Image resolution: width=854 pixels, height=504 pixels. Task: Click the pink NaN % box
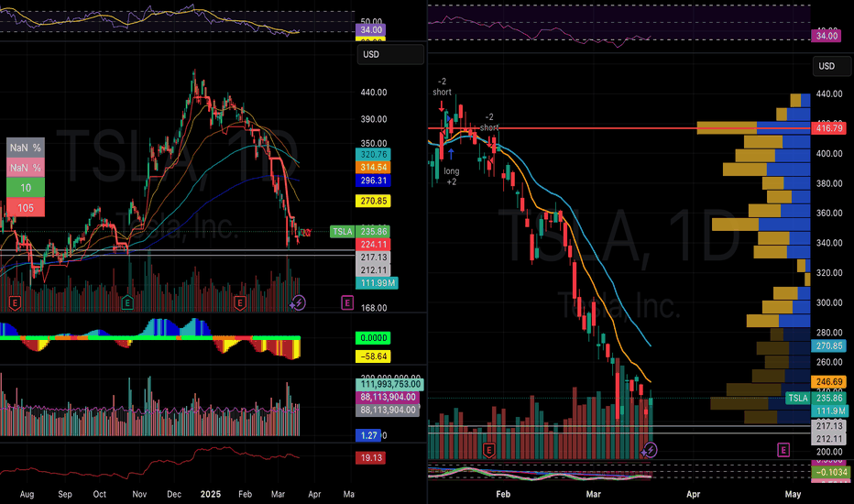pos(25,168)
